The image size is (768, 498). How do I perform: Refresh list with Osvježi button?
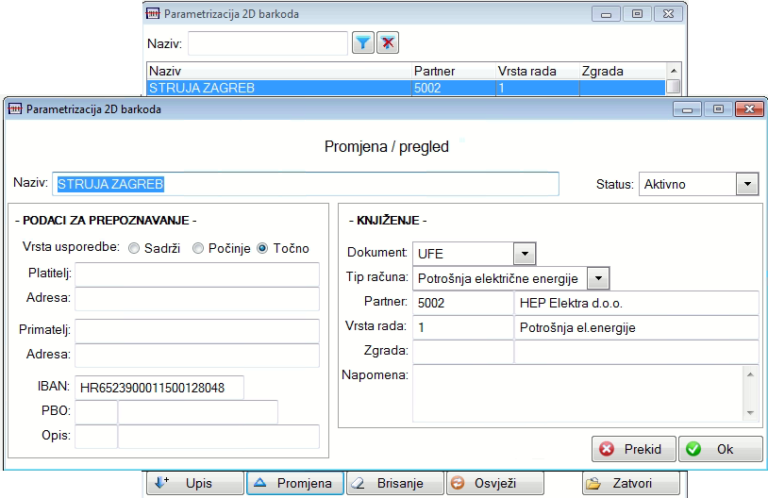(495, 483)
